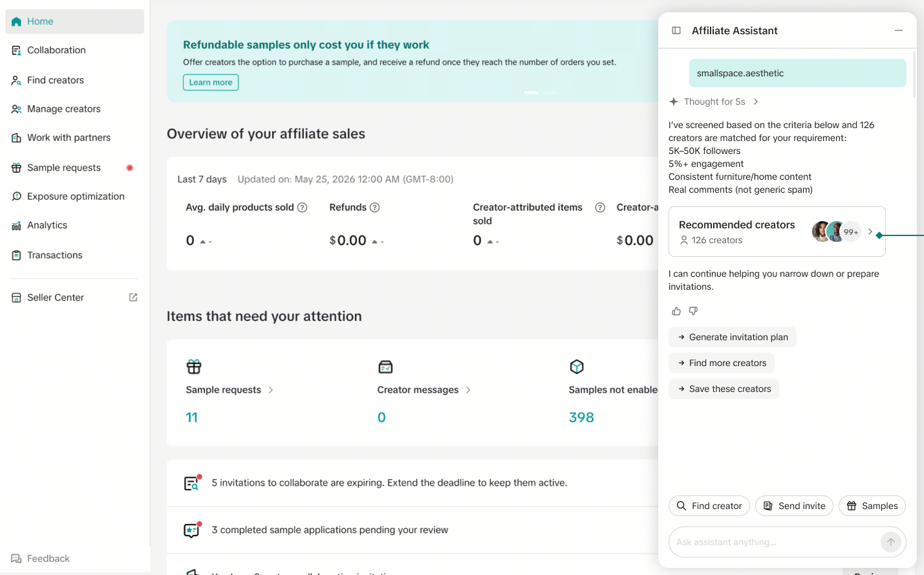This screenshot has height=575, width=924.
Task: Expand Sample requests attention item
Action: pyautogui.click(x=271, y=390)
